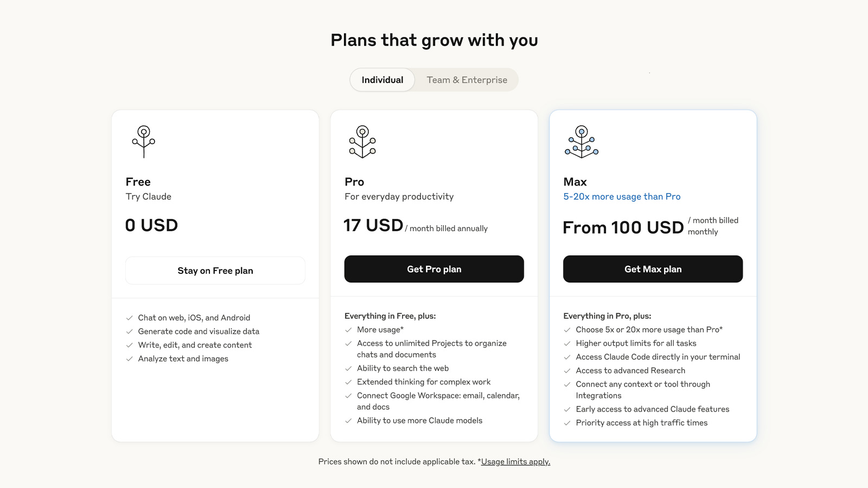Click the Free plan sprout icon
This screenshot has height=488, width=868.
click(x=144, y=142)
